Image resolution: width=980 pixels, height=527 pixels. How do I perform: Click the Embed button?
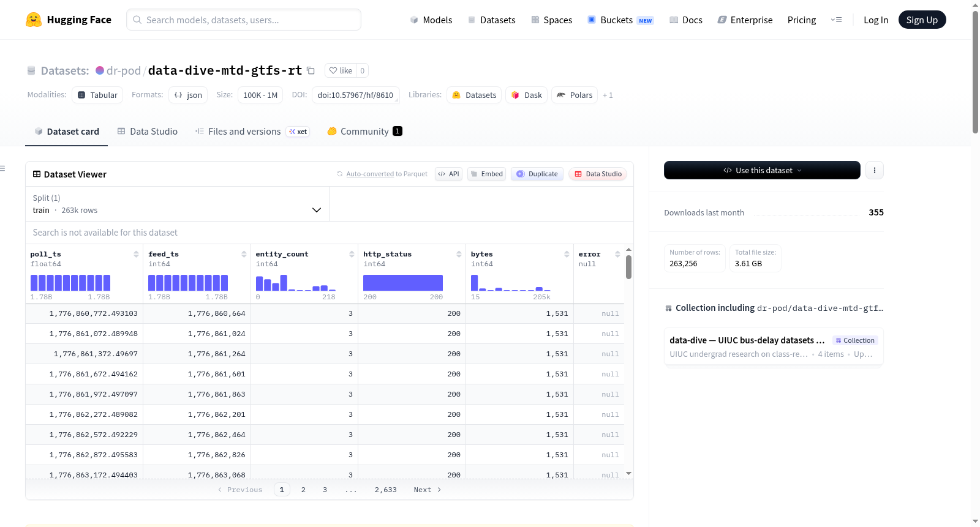coord(487,174)
